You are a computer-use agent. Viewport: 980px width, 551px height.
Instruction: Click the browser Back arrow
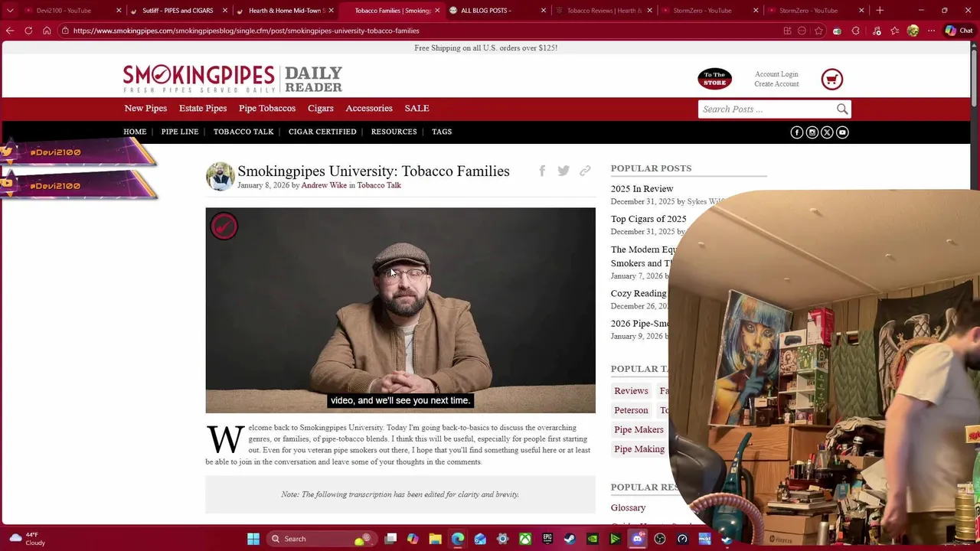click(x=10, y=31)
